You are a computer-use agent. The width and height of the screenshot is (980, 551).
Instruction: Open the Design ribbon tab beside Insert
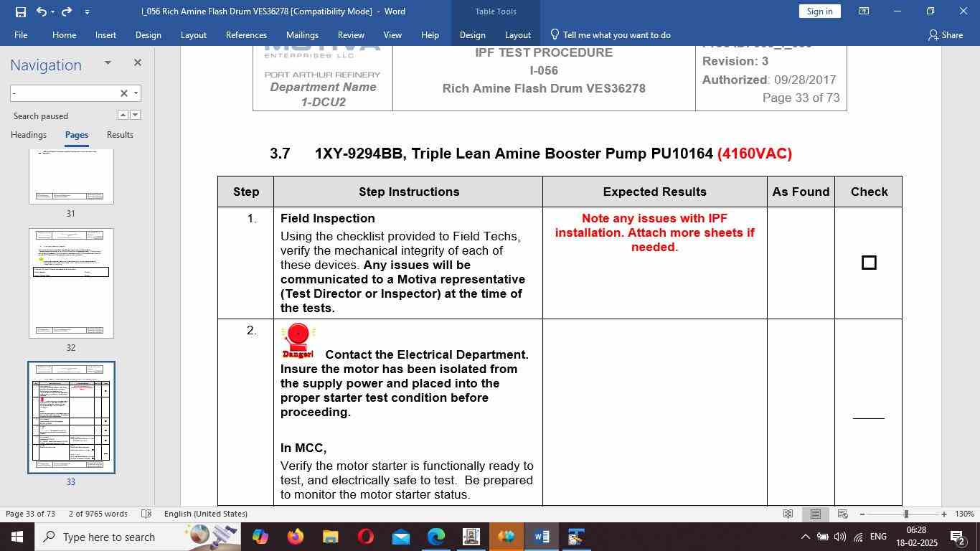click(148, 34)
